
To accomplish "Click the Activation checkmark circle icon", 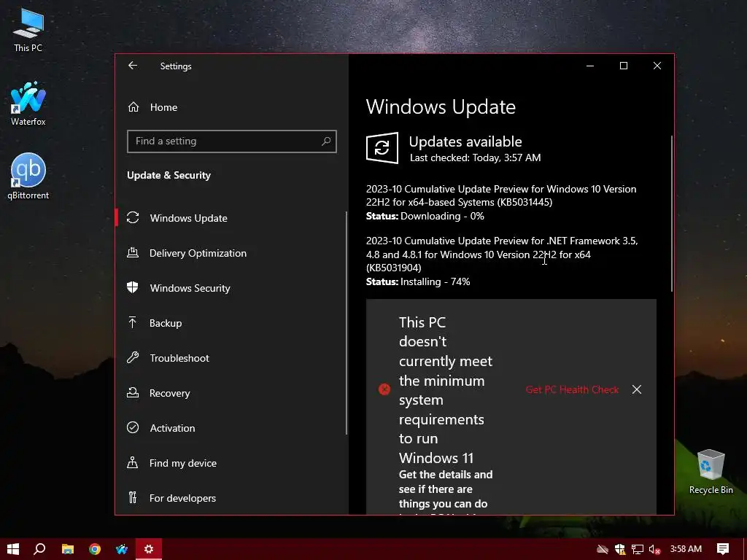I will coord(133,427).
